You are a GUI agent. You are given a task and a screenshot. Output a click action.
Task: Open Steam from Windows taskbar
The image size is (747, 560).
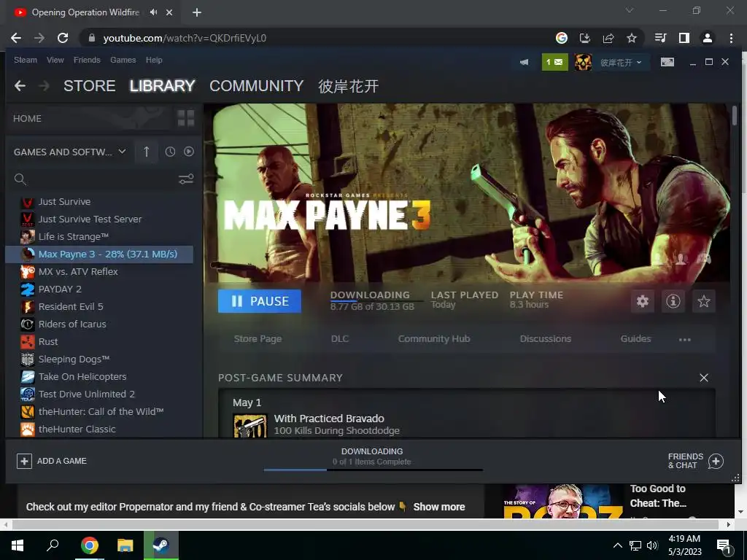pos(161,545)
